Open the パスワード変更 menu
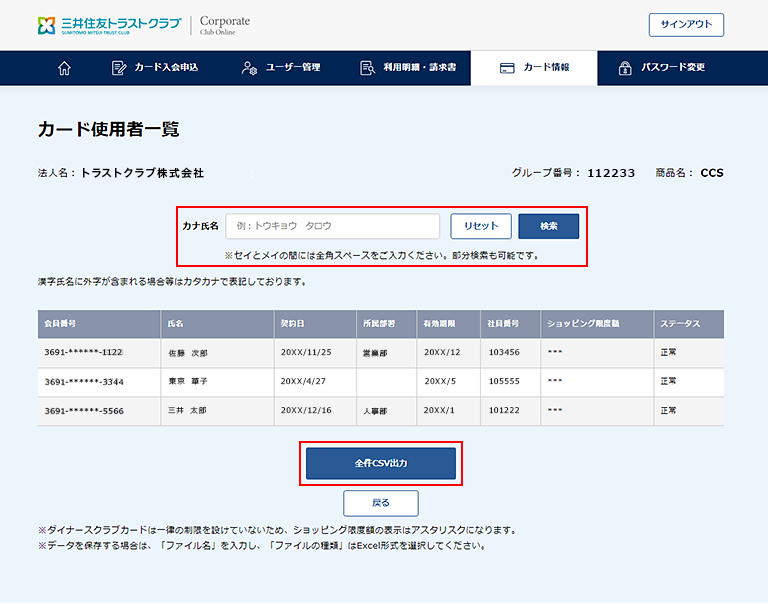 pos(662,68)
